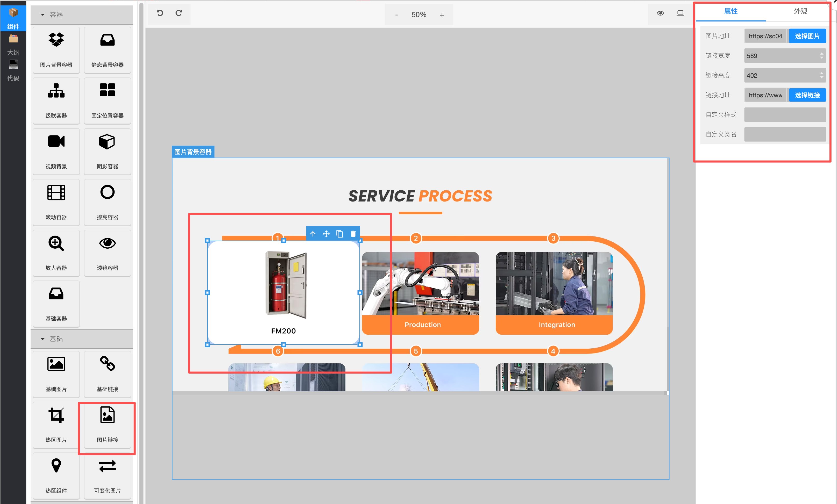
Task: Select the 热区图片 component
Action: [56, 425]
